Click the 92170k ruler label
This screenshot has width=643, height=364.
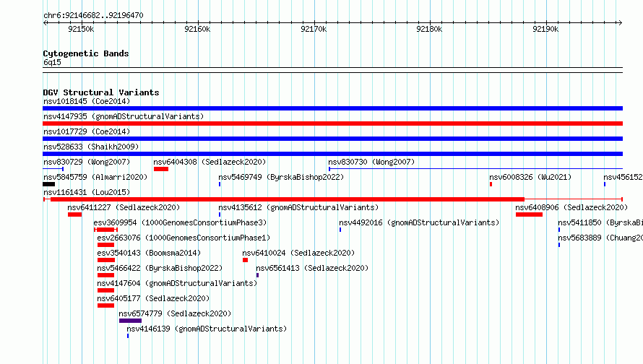pyautogui.click(x=314, y=29)
